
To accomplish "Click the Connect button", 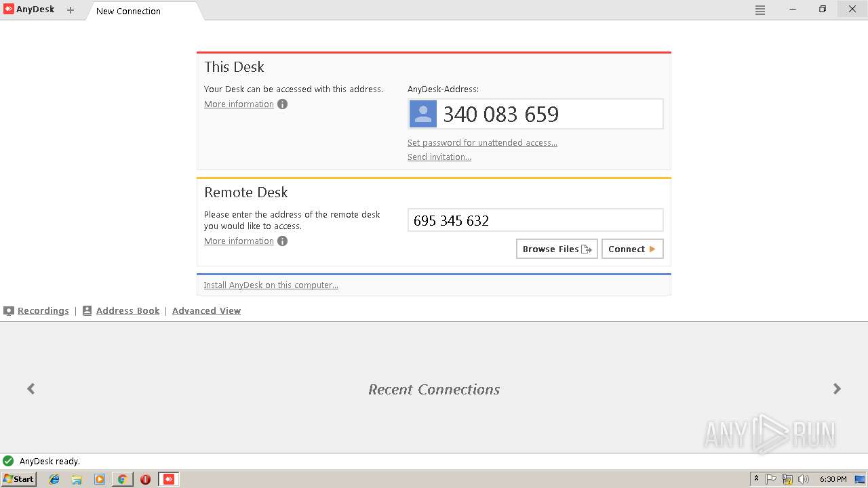I will point(632,249).
